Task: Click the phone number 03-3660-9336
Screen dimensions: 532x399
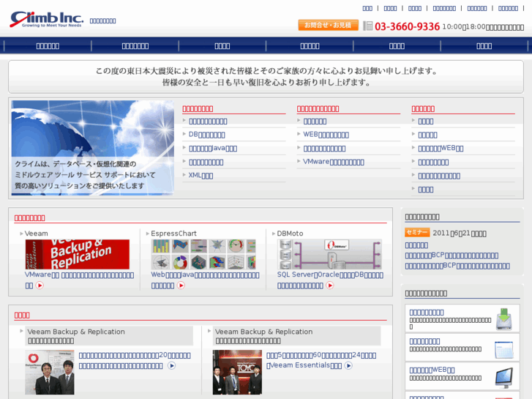Action: pos(407,26)
